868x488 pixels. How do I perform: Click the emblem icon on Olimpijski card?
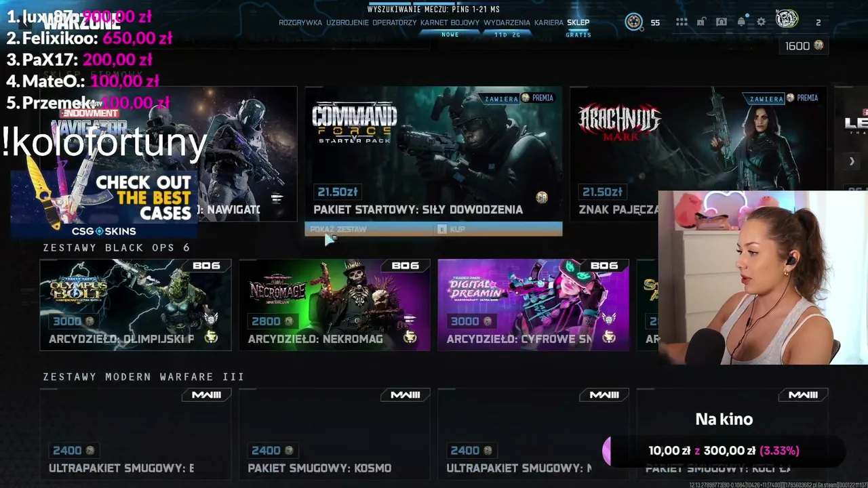(211, 337)
